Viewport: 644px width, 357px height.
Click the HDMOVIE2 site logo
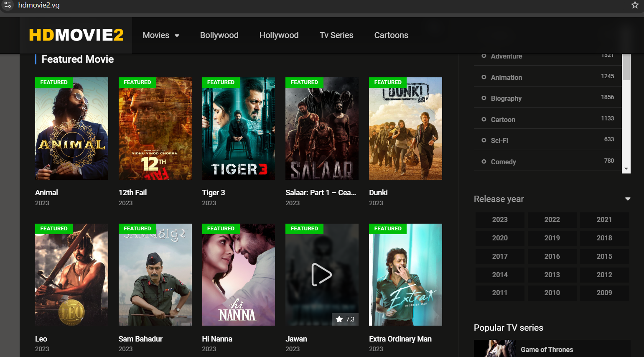(76, 35)
